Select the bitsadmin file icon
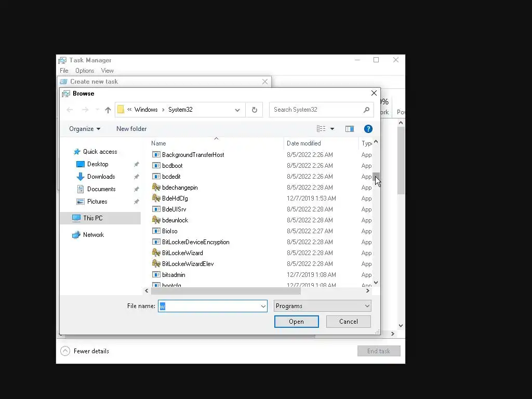 pos(156,274)
